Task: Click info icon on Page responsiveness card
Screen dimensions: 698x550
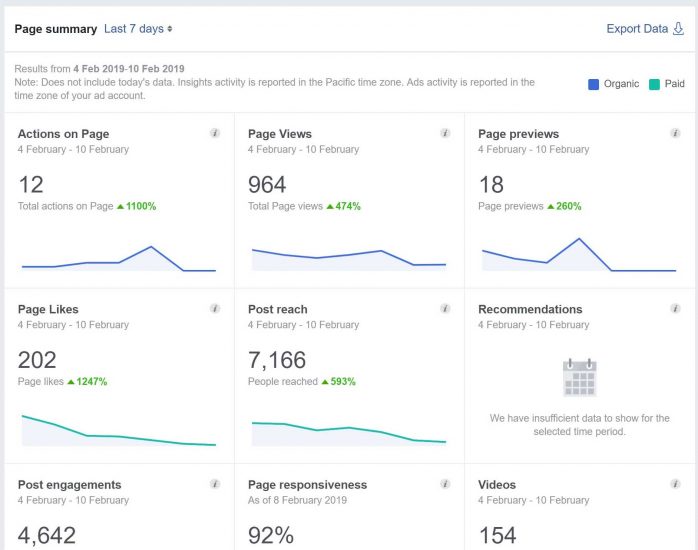Action: click(x=445, y=484)
